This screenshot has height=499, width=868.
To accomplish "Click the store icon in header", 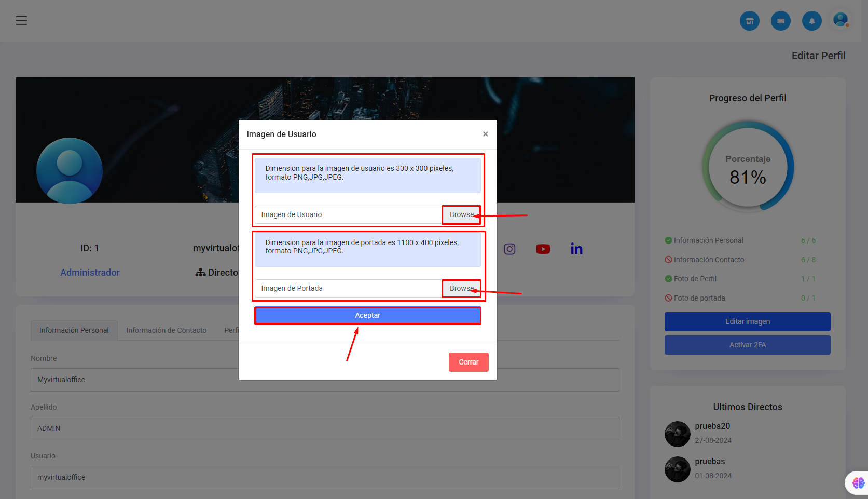I will click(749, 21).
